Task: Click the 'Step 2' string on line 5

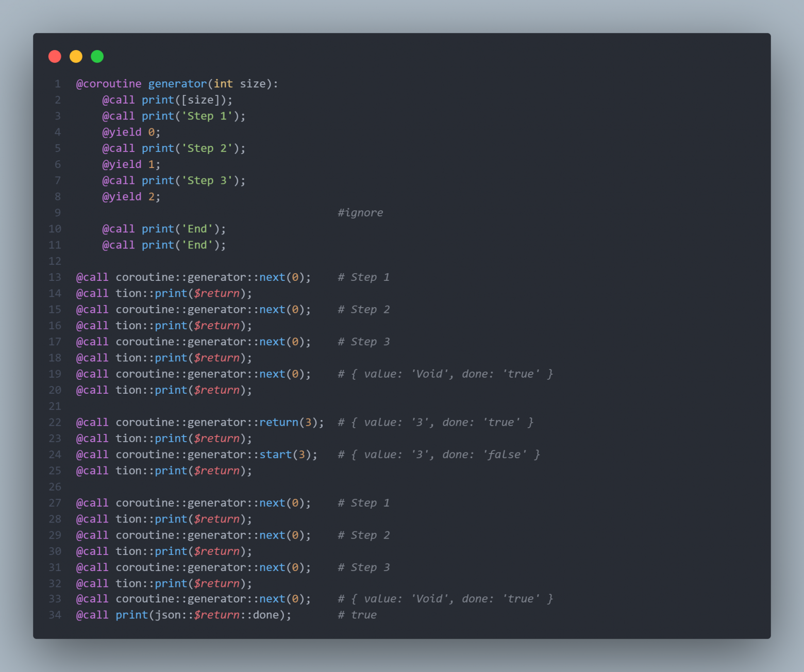Action: (207, 148)
